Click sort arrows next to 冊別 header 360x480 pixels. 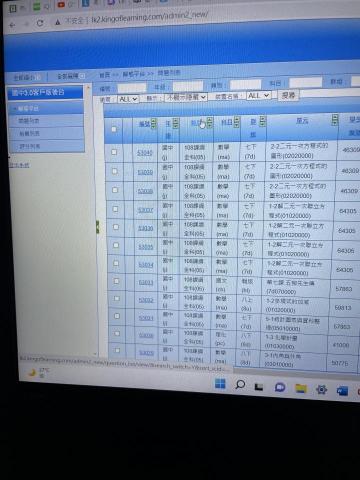click(x=263, y=121)
